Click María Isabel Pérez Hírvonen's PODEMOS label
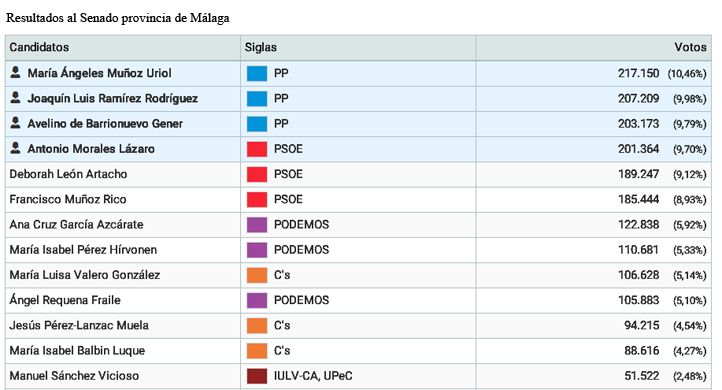 301,250
